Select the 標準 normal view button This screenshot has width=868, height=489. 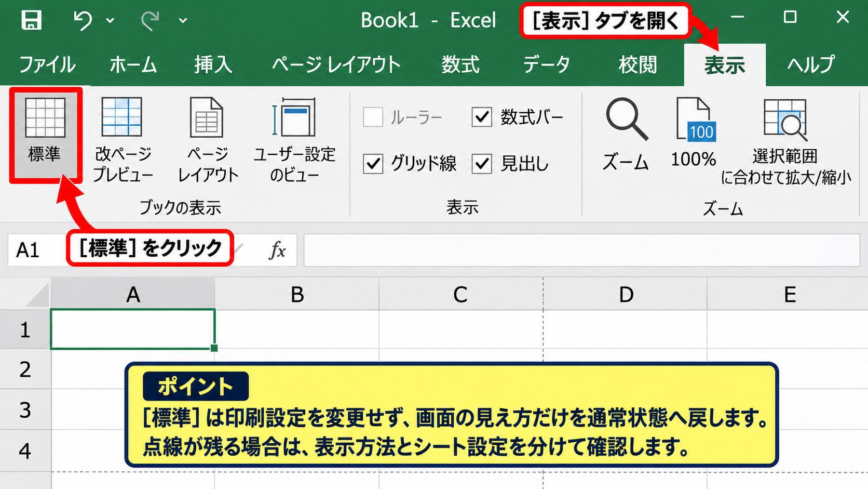pyautogui.click(x=45, y=135)
